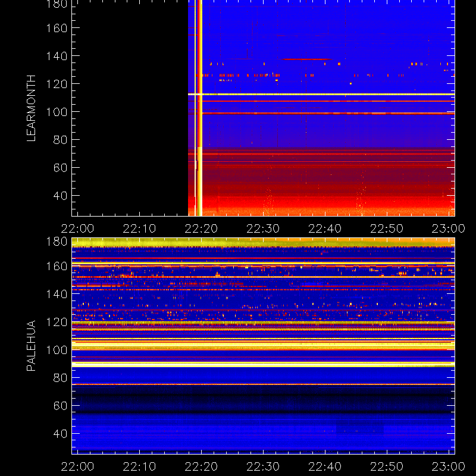
Task: Click the LEARMONTH vertical axis title
Action: [x=32, y=108]
